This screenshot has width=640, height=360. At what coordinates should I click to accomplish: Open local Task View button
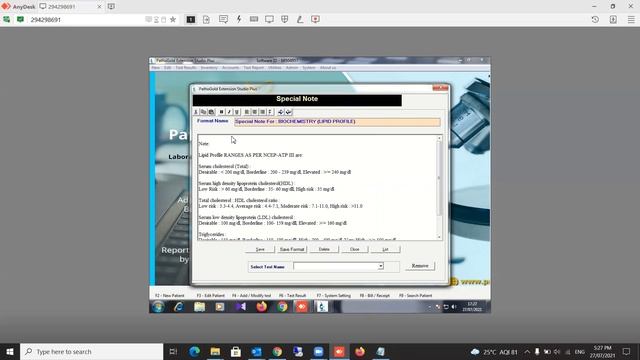click(x=173, y=351)
